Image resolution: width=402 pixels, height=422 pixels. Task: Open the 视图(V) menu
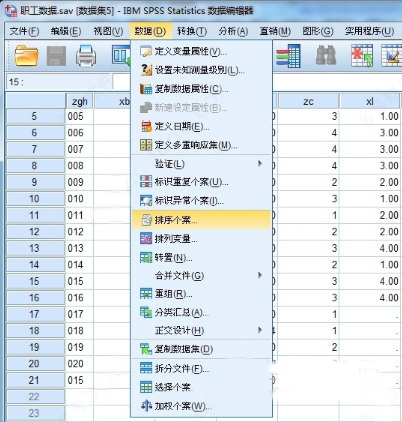click(108, 31)
